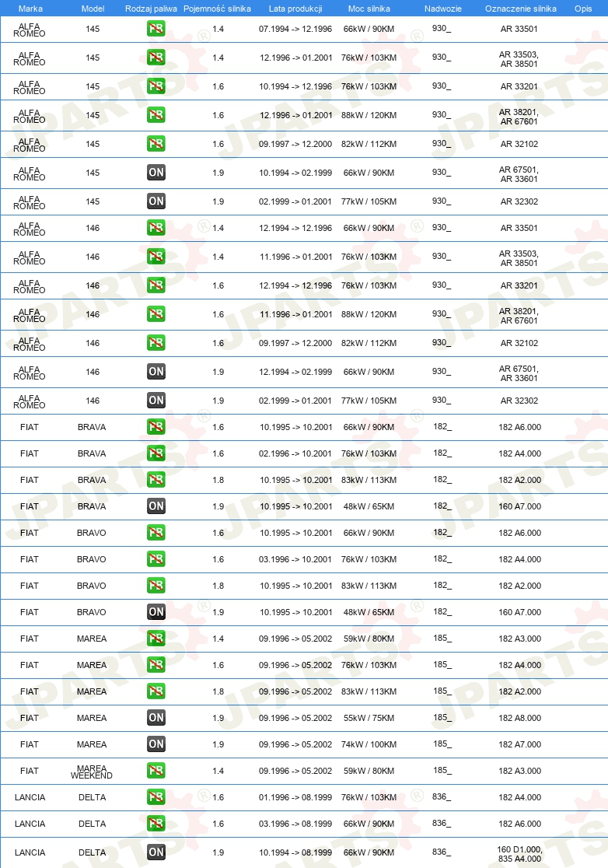The image size is (608, 868).
Task: Click the Moc silnika column header
Action: coord(369,9)
